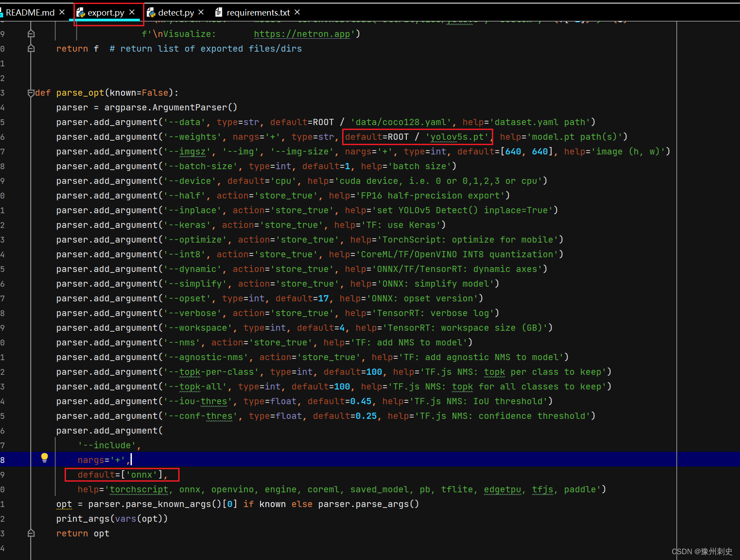Click the 'parser.parse_known_args()[0]' expression
The height and width of the screenshot is (560, 740).
[163, 504]
